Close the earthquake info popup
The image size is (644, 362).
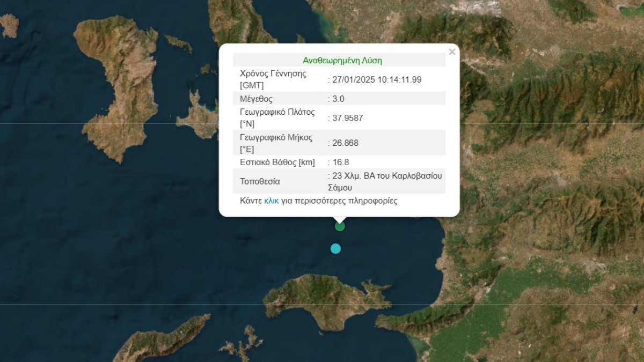pyautogui.click(x=452, y=52)
